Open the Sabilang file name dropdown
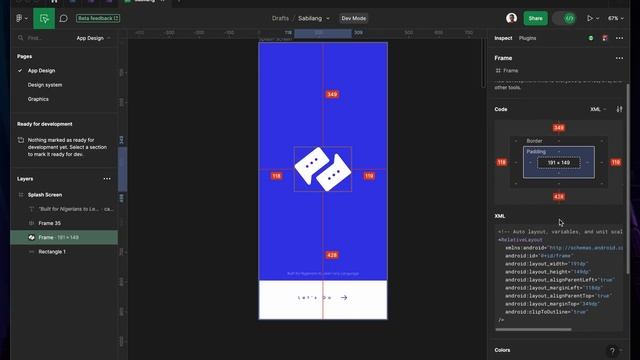The width and height of the screenshot is (640, 360). click(x=313, y=18)
